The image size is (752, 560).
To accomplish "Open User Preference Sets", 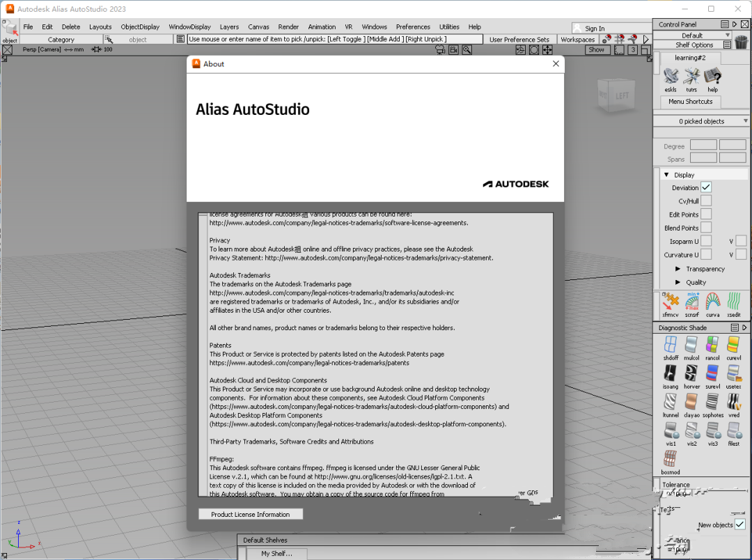I will coord(519,39).
